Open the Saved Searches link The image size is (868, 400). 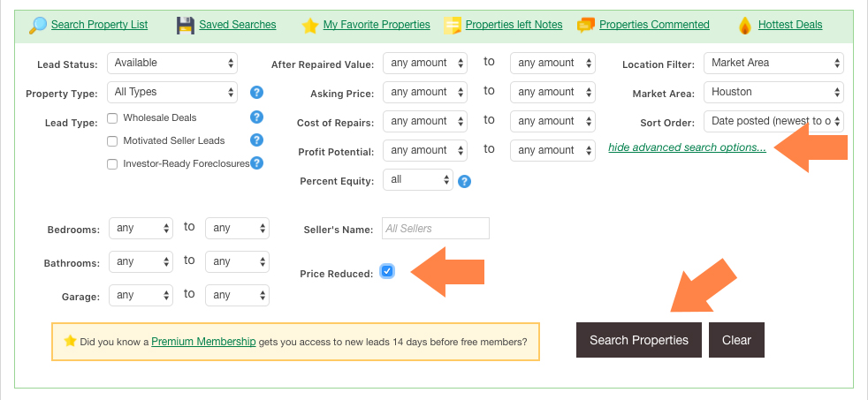click(x=238, y=25)
